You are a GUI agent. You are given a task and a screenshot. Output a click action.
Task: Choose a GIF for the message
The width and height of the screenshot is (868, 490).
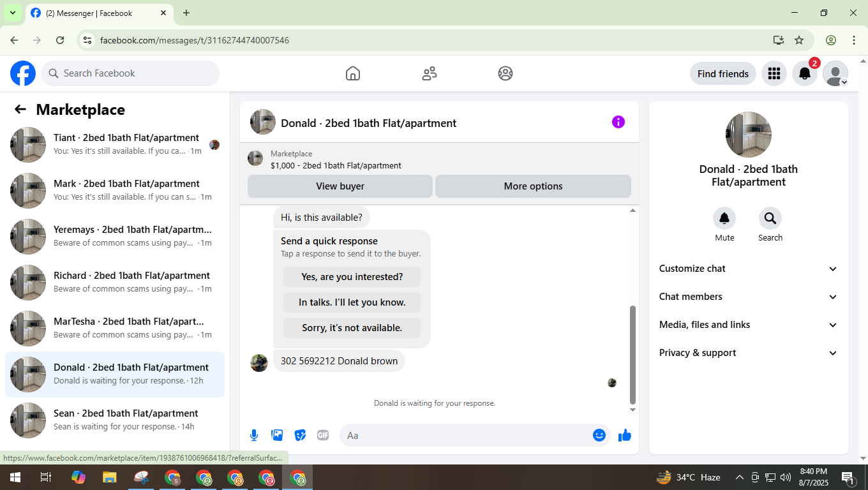323,435
